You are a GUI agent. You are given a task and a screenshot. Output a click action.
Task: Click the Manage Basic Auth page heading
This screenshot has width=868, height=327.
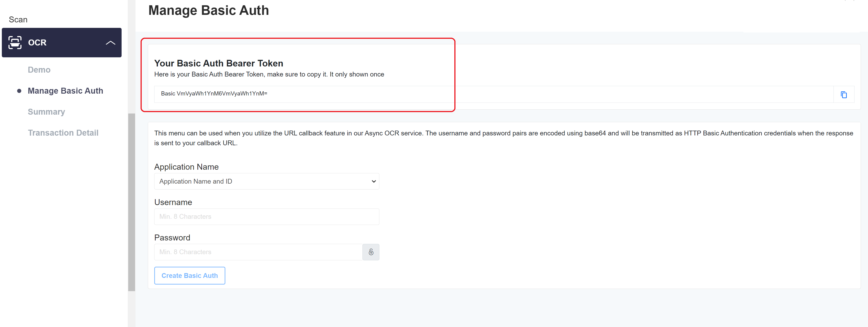pyautogui.click(x=209, y=11)
